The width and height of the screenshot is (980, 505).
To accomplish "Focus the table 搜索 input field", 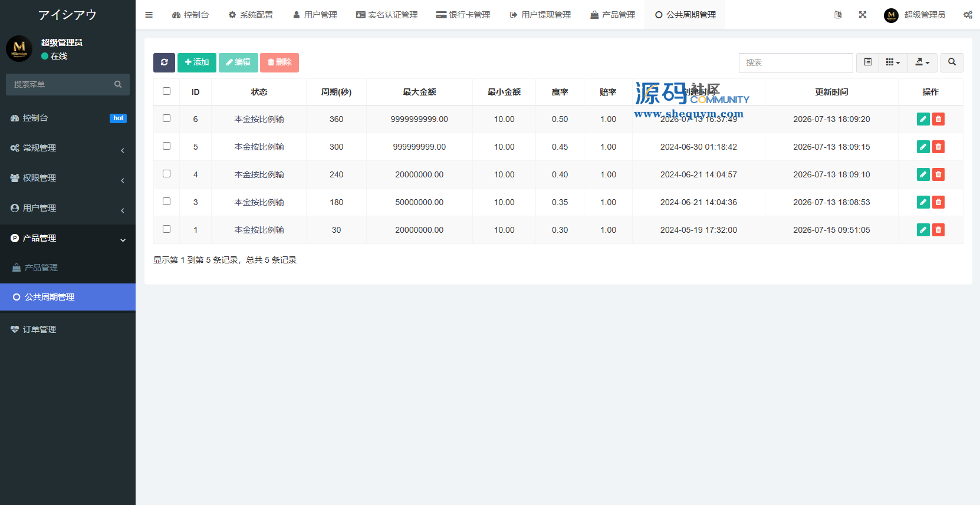I will (795, 62).
